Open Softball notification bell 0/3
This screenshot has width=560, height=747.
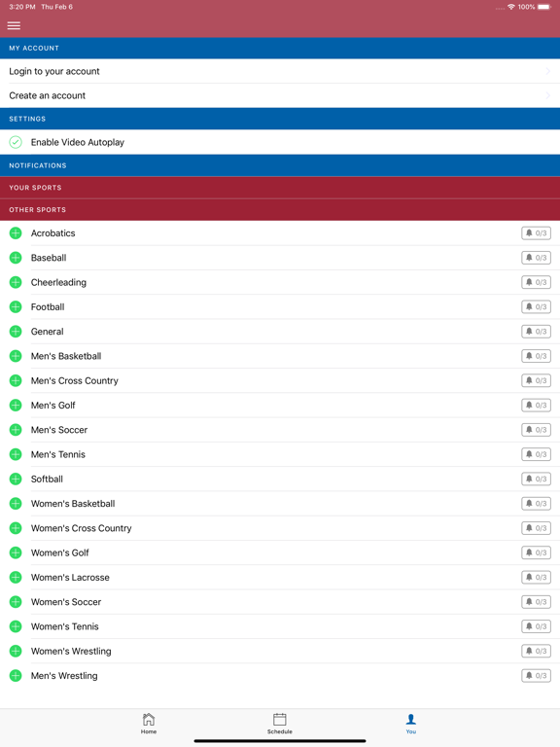[x=537, y=479]
